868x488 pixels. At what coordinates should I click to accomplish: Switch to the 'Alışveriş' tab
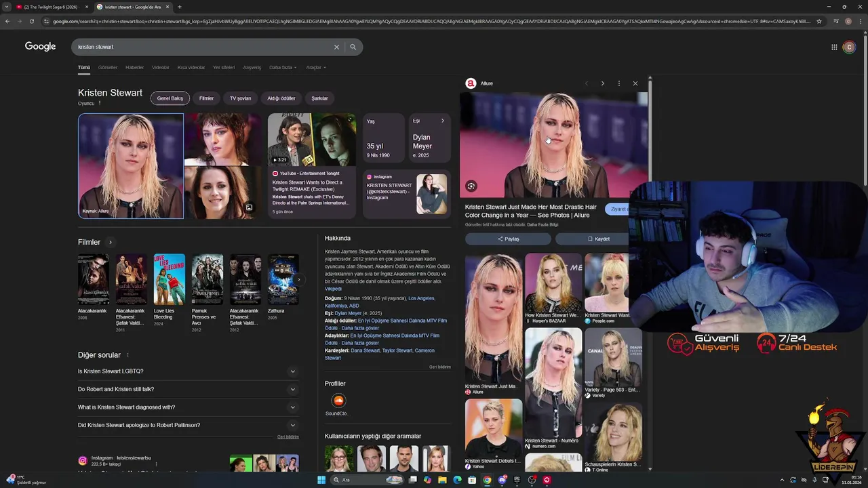point(252,68)
